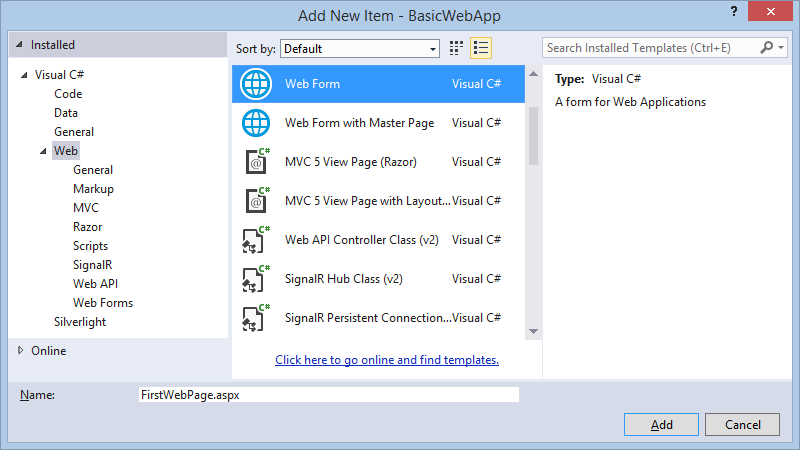Open the Sort by dropdown
Viewport: 800px width, 450px height.
pos(360,48)
